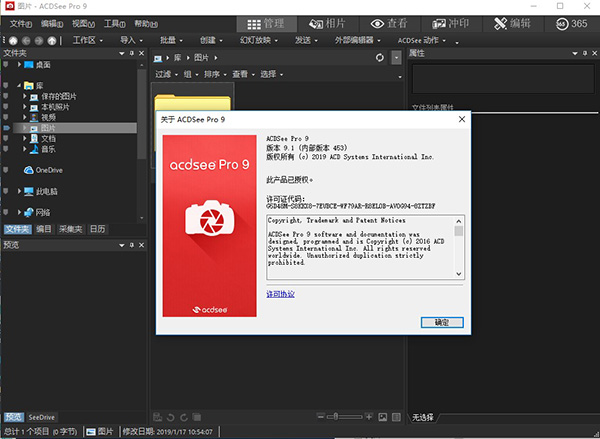Toggle Easy-Select marker beside 桌面

tap(6, 64)
